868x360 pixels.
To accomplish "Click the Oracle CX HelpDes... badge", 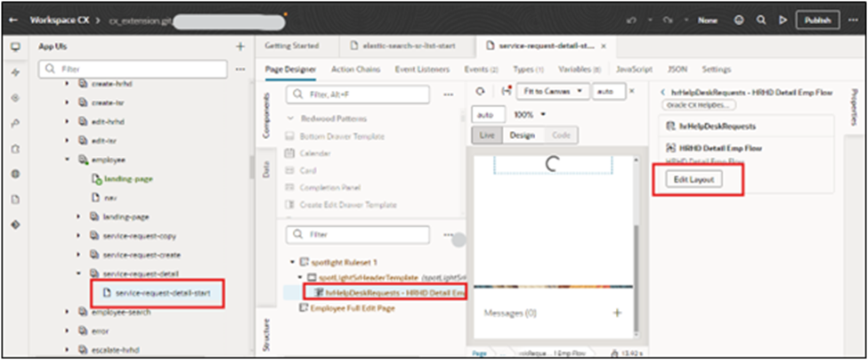I will point(698,104).
